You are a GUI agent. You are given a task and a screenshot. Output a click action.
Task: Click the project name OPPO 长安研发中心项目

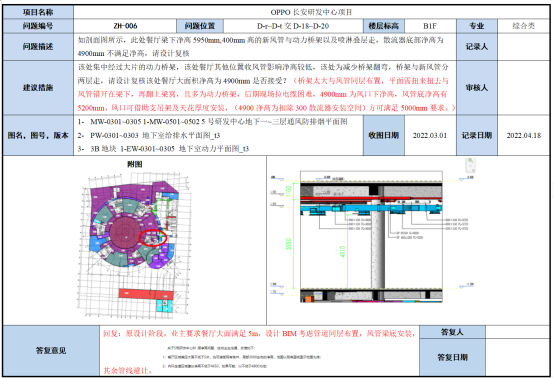pos(311,12)
